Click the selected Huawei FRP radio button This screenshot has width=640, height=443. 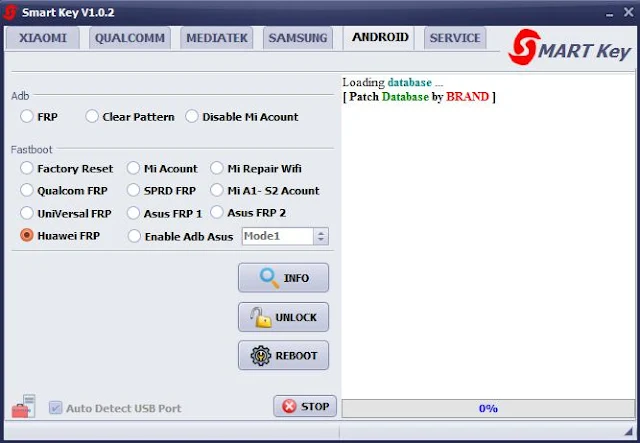60,236
